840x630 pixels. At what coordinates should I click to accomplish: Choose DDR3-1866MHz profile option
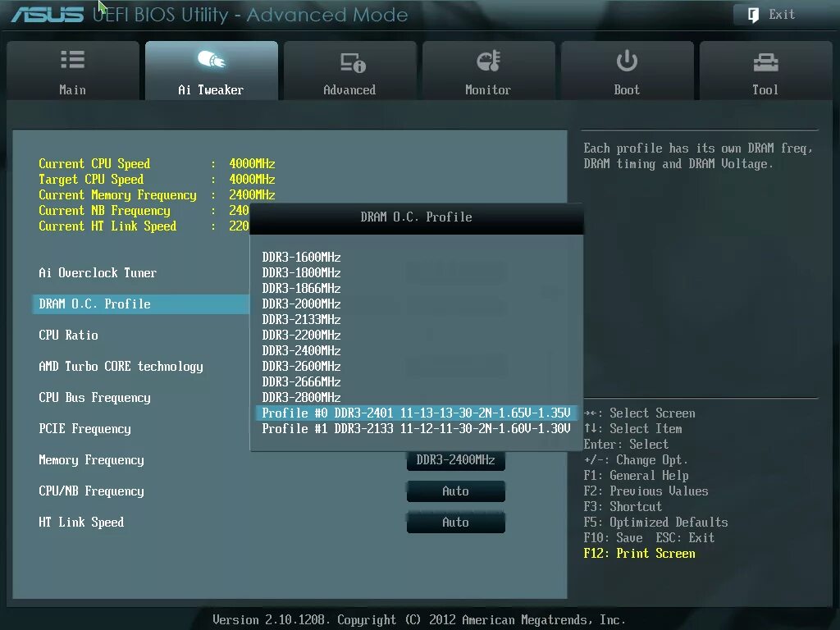pyautogui.click(x=301, y=288)
